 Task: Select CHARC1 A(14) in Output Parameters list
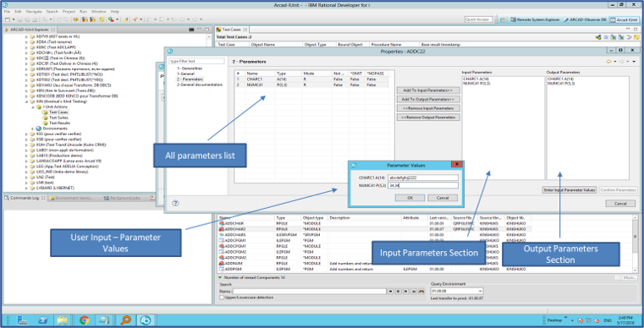[560, 79]
